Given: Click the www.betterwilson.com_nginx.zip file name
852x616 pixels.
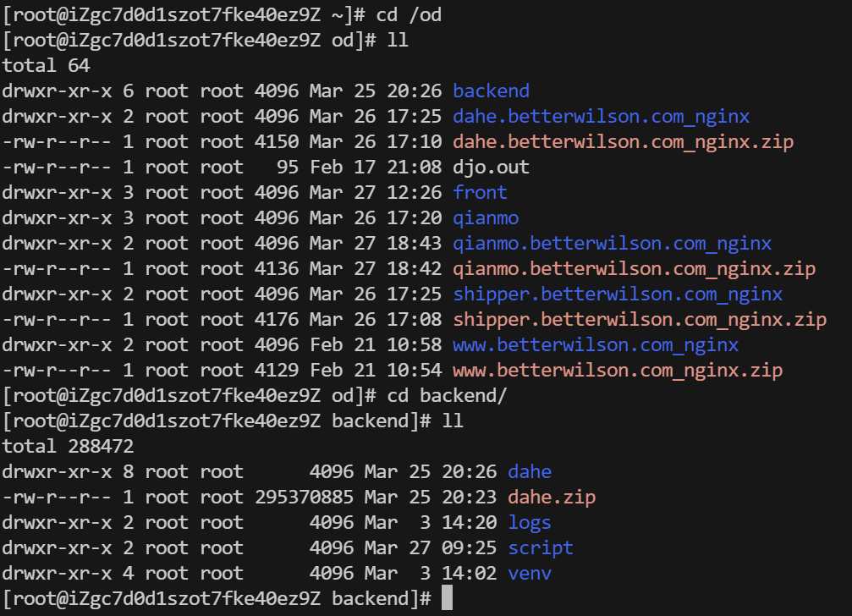Looking at the screenshot, I should (x=618, y=371).
